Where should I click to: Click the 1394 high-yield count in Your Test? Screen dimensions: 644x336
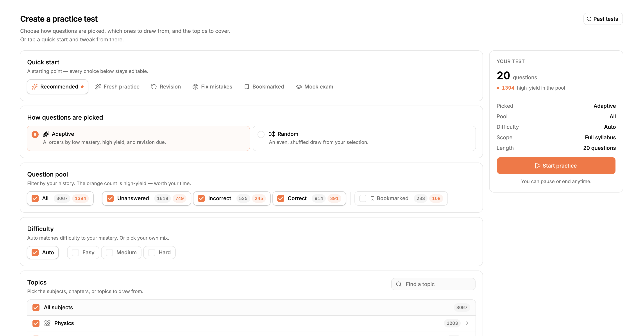[508, 88]
